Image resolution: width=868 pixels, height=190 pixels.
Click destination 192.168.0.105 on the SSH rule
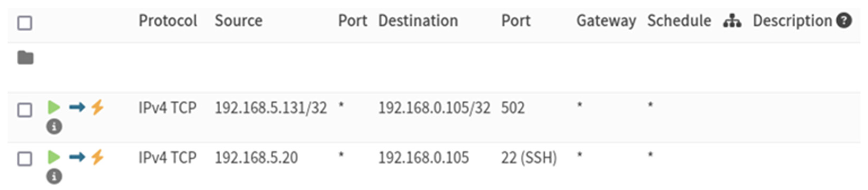click(423, 158)
